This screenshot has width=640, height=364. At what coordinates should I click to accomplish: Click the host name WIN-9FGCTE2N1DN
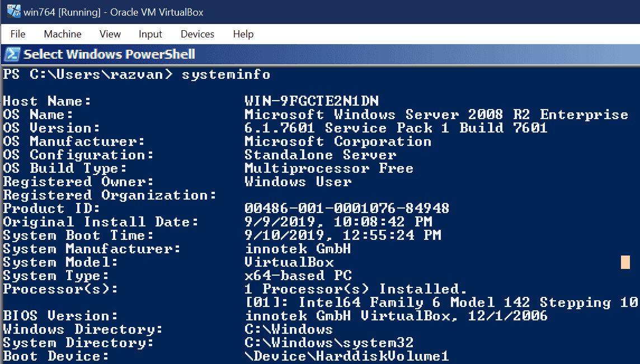312,101
